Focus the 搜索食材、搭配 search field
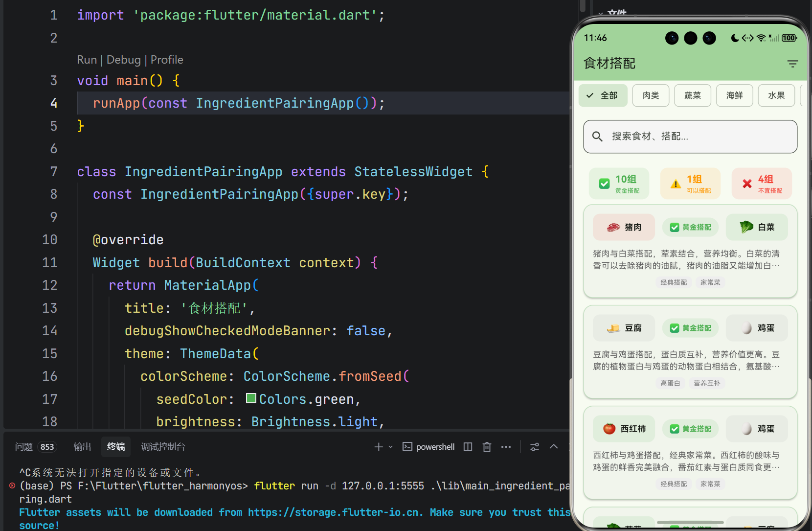 coord(690,137)
